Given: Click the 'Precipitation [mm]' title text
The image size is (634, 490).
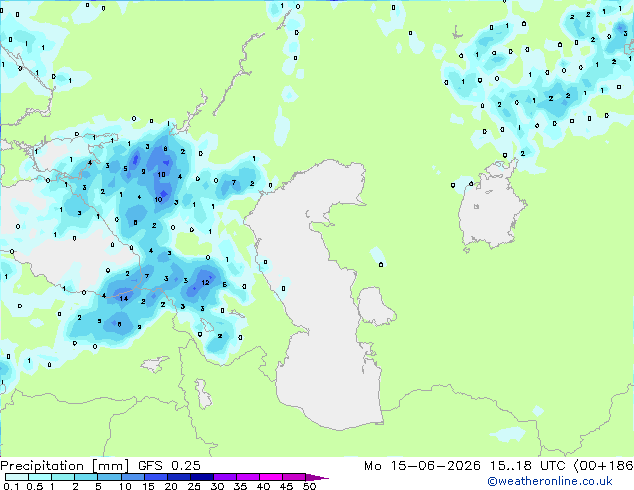Looking at the screenshot, I should pos(65,466).
